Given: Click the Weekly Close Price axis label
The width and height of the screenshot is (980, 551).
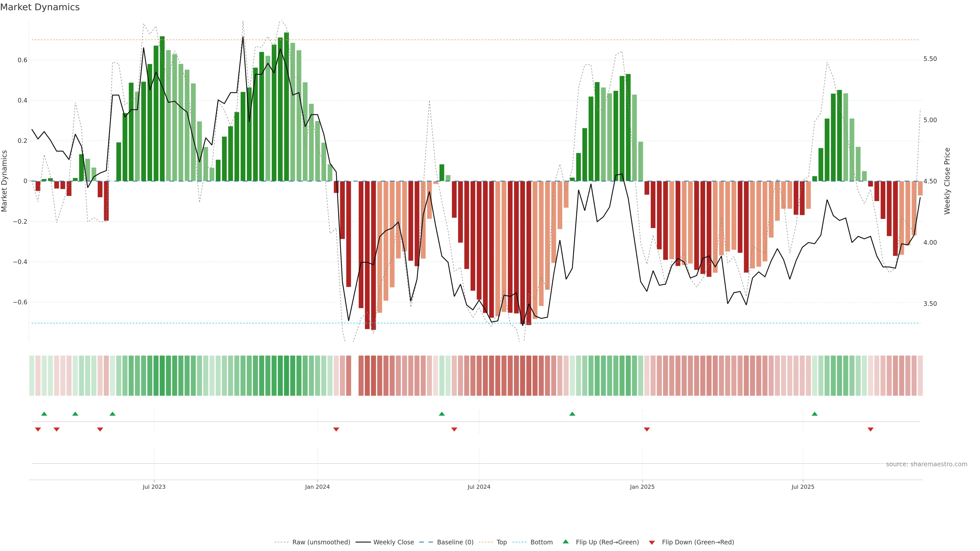Looking at the screenshot, I should pos(947,181).
